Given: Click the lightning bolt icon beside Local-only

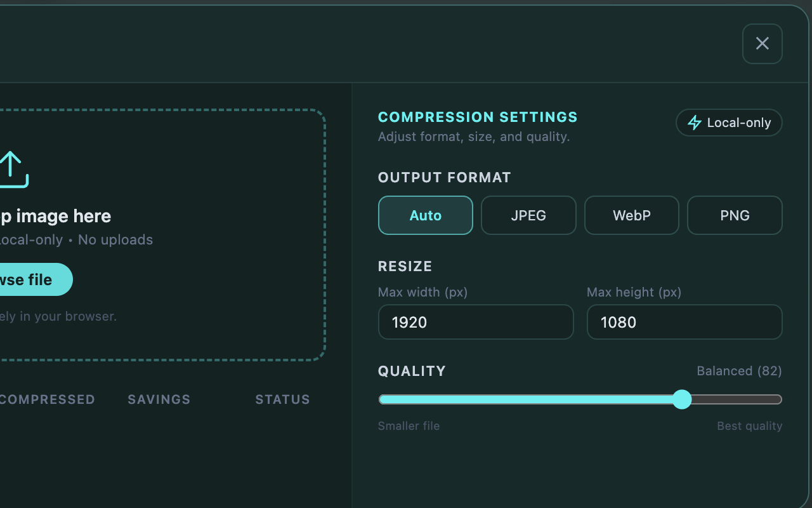Looking at the screenshot, I should point(695,123).
